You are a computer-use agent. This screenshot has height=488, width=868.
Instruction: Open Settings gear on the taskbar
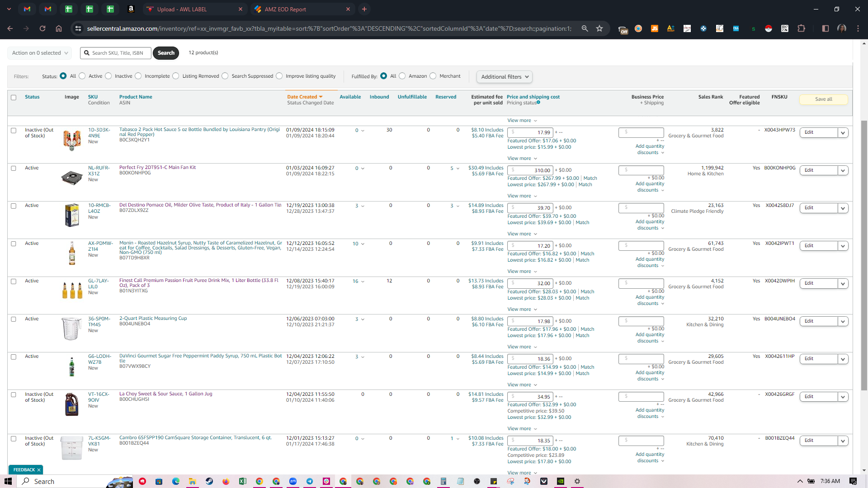point(577,481)
